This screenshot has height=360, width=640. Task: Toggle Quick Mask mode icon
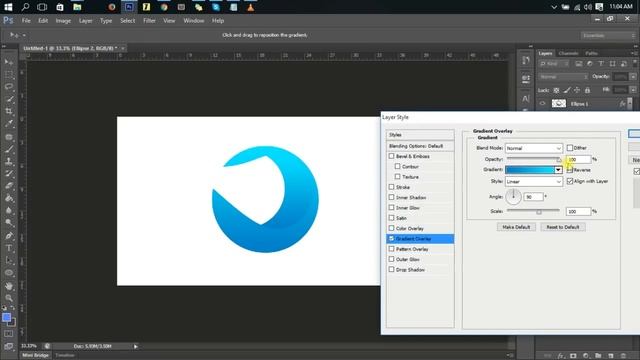9,334
